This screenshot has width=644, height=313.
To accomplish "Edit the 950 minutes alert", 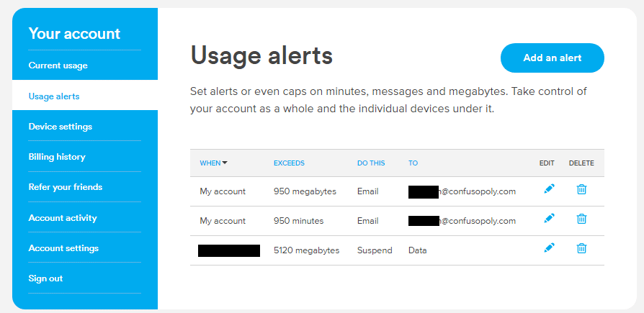I will [549, 219].
